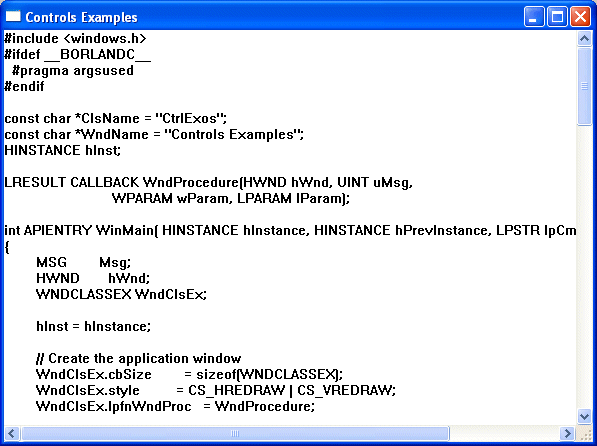Place cursor on 'WNDCLASSEX WndClsEx;' line
The height and width of the screenshot is (446, 597).
[x=121, y=294]
